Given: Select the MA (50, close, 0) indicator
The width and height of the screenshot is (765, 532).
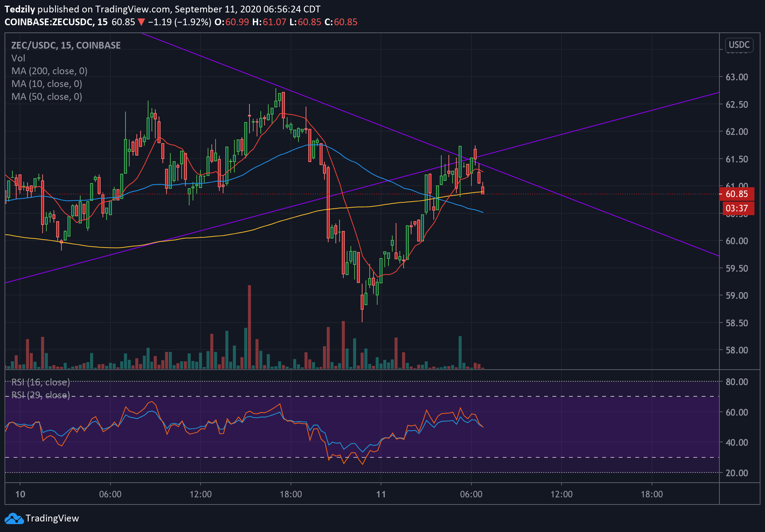Looking at the screenshot, I should [47, 96].
